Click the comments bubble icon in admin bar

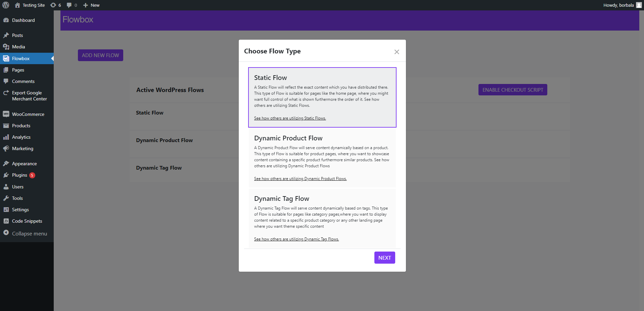tap(69, 5)
